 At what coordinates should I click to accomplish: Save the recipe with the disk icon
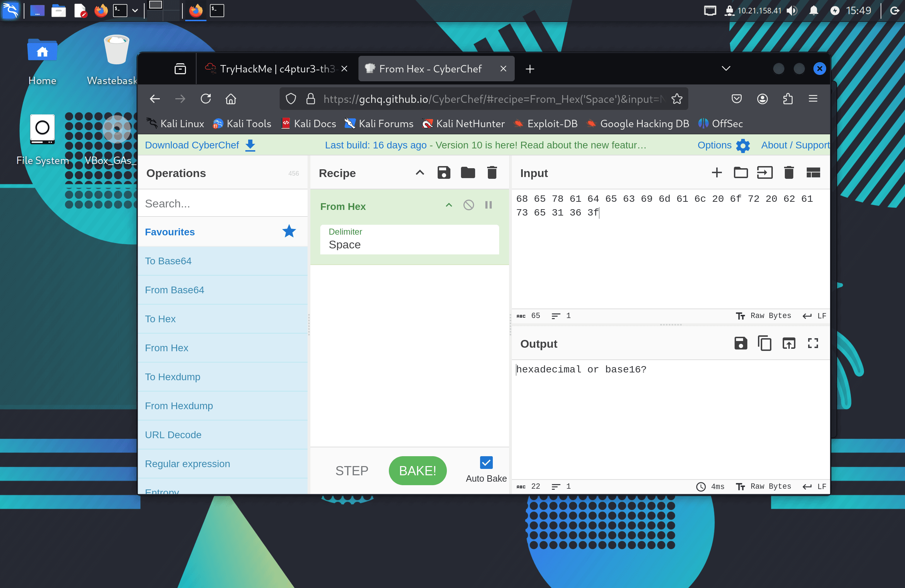coord(444,173)
